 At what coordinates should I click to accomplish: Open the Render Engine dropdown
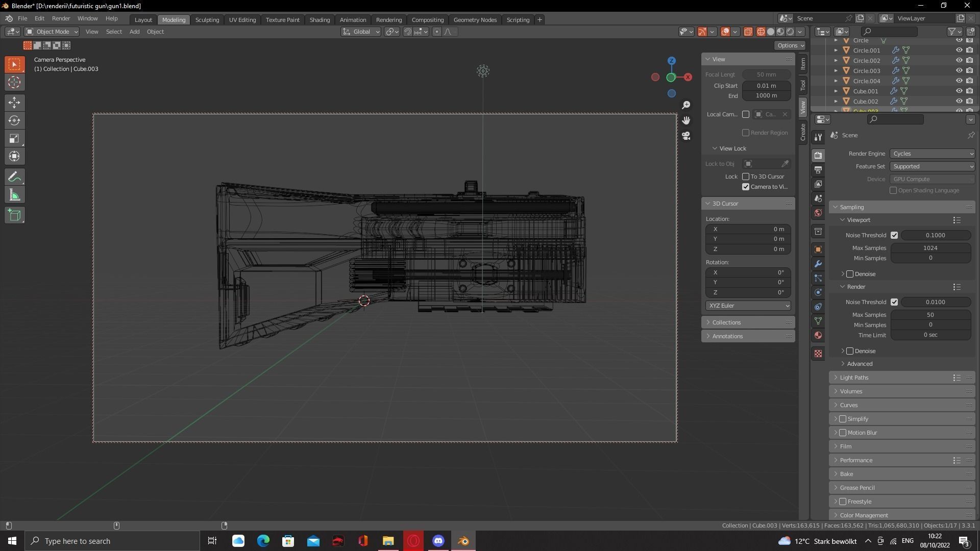click(x=932, y=154)
